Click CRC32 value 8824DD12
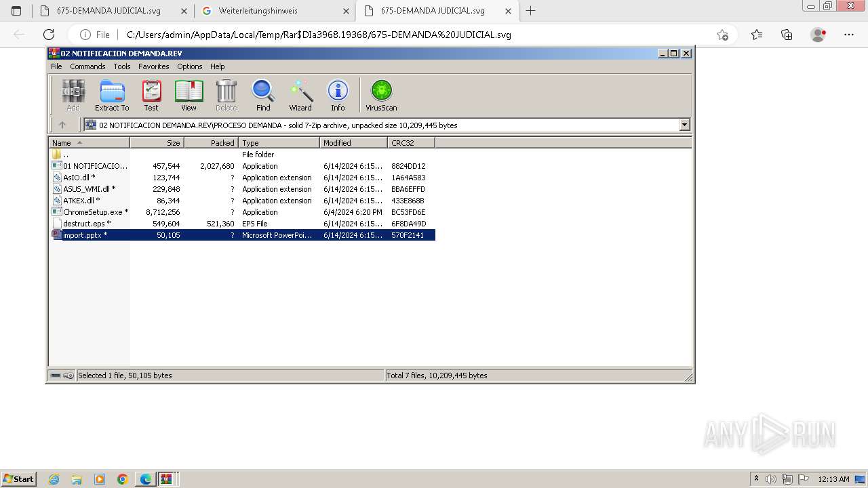The image size is (868, 488). 408,166
